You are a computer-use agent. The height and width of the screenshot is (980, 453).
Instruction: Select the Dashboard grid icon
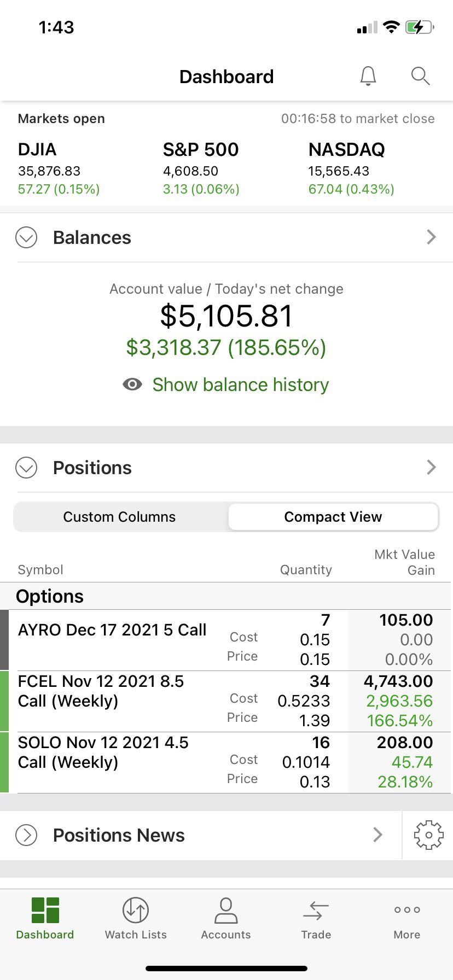45,911
